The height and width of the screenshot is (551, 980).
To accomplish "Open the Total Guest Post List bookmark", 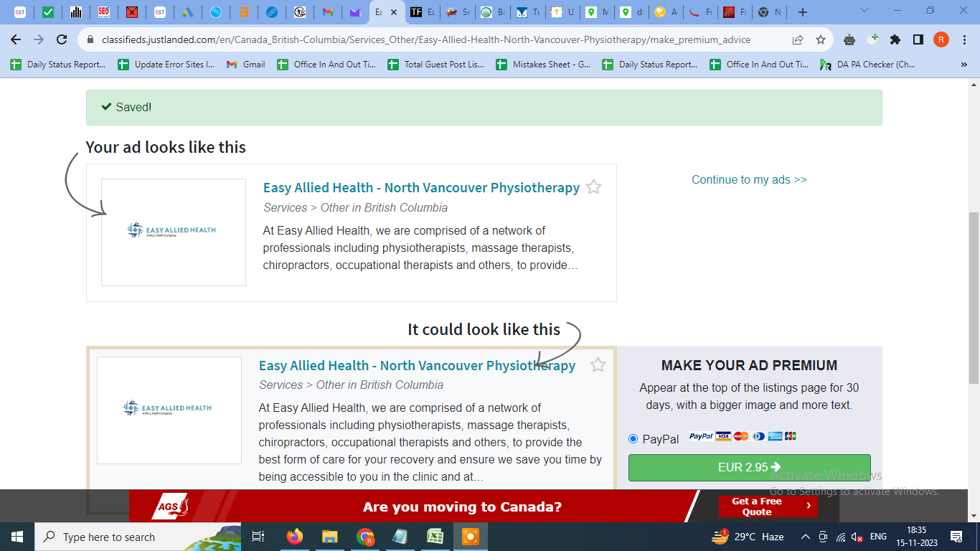I will coord(437,64).
